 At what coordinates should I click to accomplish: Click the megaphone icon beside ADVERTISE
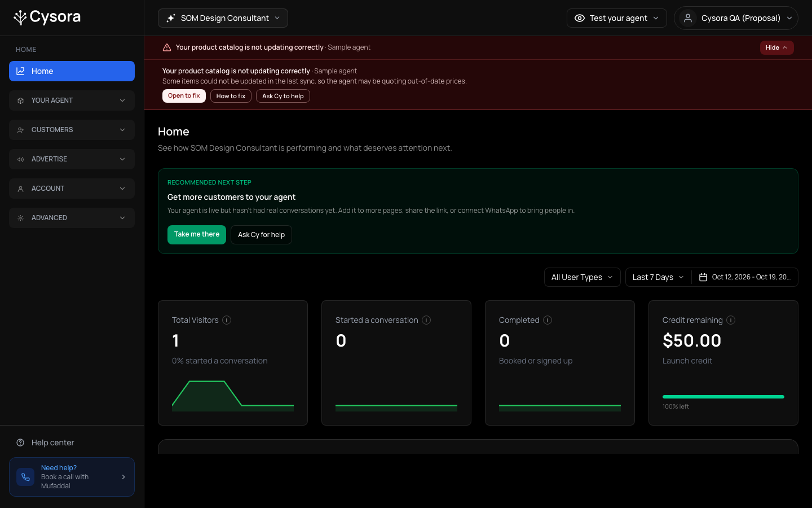pyautogui.click(x=20, y=159)
